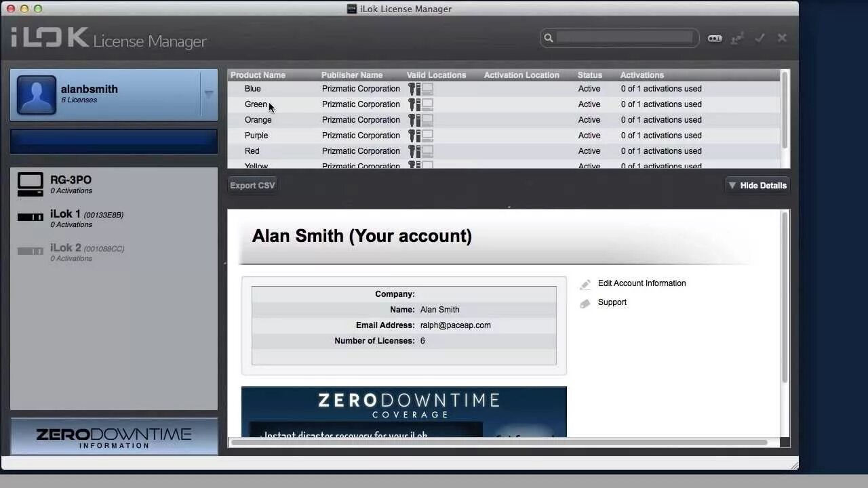The image size is (868, 488).
Task: Click the email address ralph@paceap.com
Action: point(456,325)
